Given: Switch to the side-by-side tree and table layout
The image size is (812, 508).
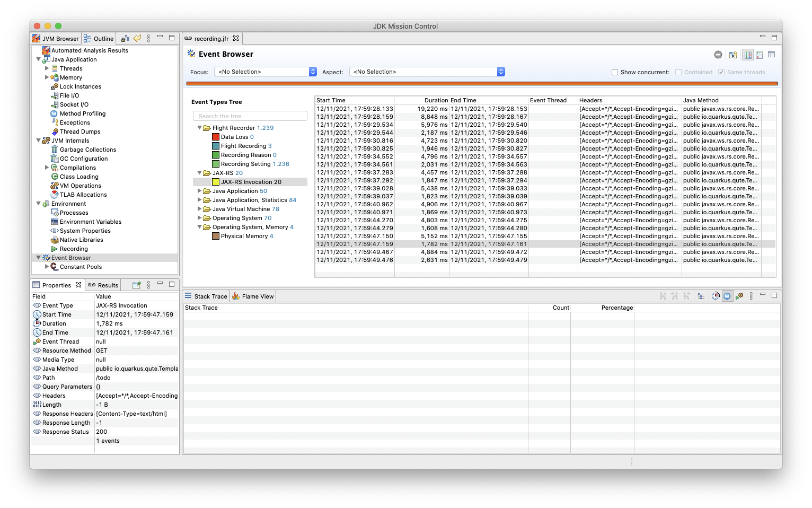Looking at the screenshot, I should [748, 55].
